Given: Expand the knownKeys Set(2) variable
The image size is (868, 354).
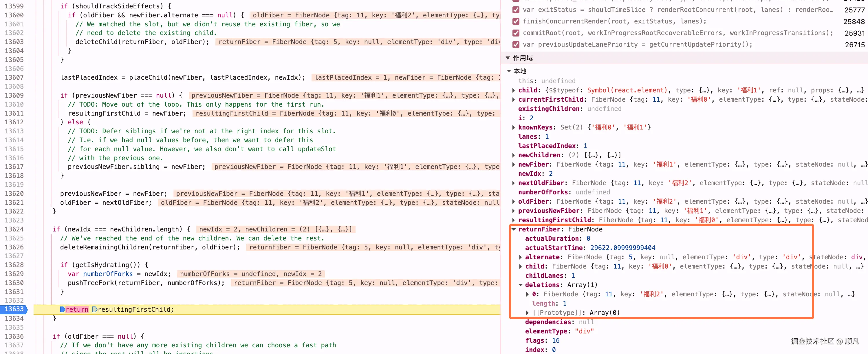Looking at the screenshot, I should tap(514, 127).
